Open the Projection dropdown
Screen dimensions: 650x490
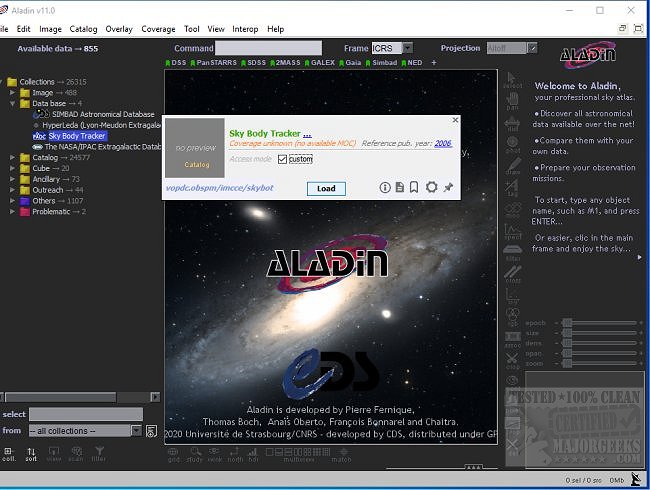pyautogui.click(x=532, y=48)
